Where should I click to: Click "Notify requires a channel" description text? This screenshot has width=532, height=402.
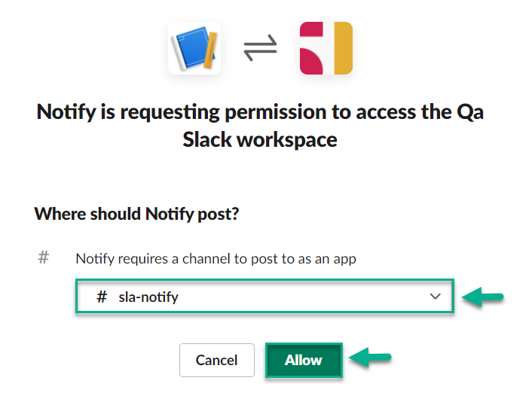pyautogui.click(x=216, y=258)
